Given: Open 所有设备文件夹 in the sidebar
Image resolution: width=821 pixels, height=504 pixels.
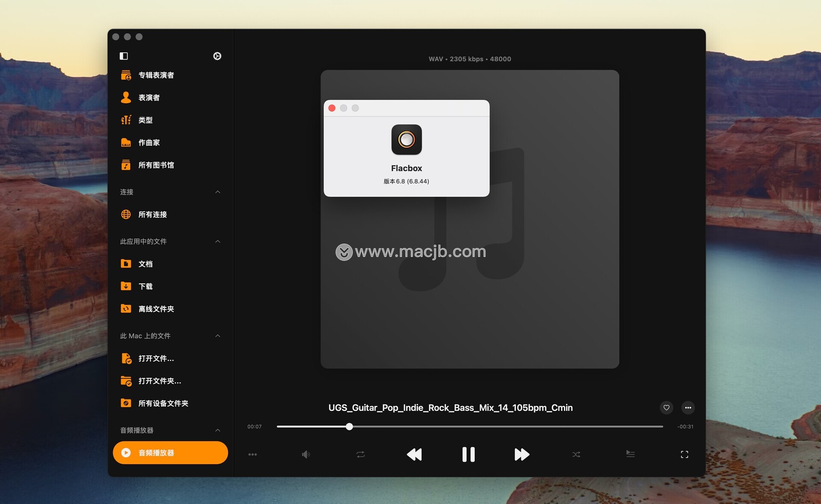Looking at the screenshot, I should tap(170, 403).
